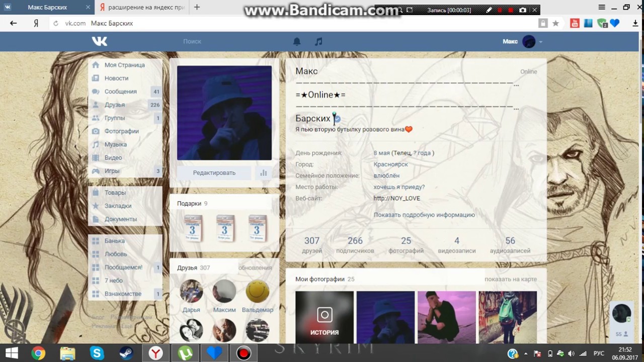Click the Группы people icon
Viewport: 644px width, 362px height.
click(x=96, y=118)
